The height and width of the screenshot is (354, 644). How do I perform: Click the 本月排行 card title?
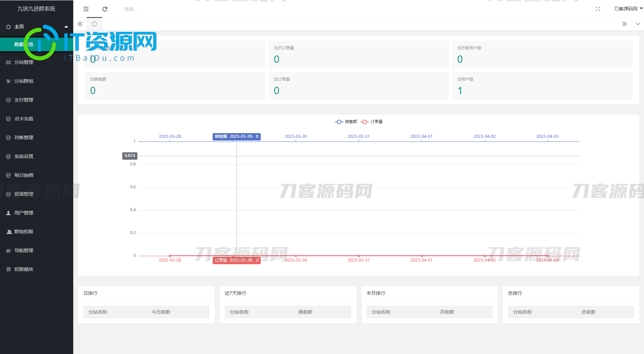pyautogui.click(x=376, y=293)
